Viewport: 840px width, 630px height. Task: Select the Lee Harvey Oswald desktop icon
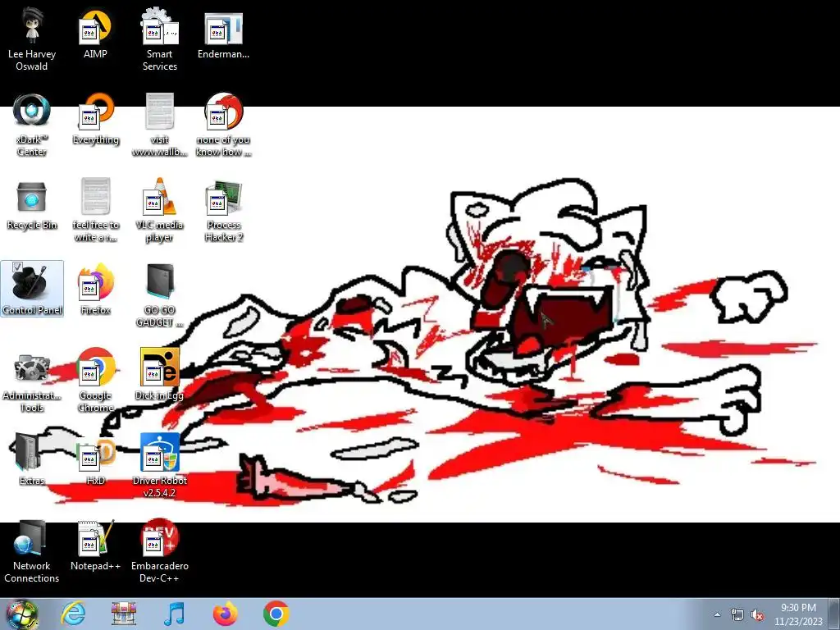pyautogui.click(x=32, y=41)
